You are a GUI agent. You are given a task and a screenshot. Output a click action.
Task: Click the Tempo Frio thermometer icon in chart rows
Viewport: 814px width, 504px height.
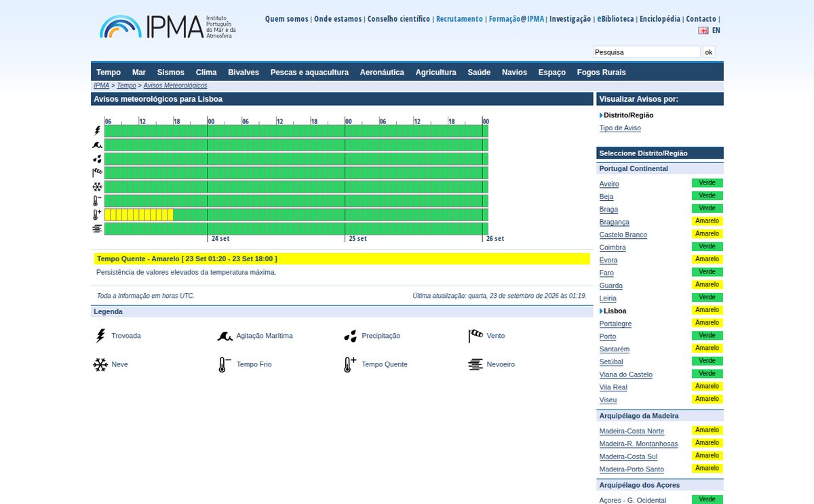(x=98, y=201)
